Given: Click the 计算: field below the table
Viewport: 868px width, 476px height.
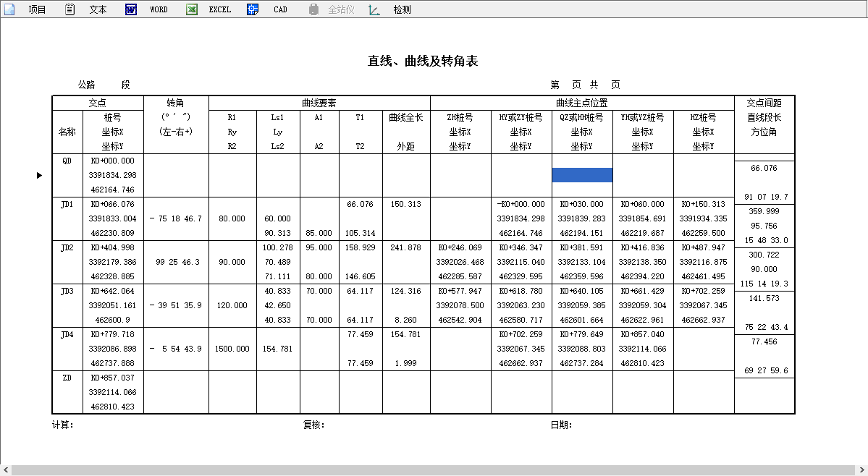Looking at the screenshot, I should [x=63, y=425].
